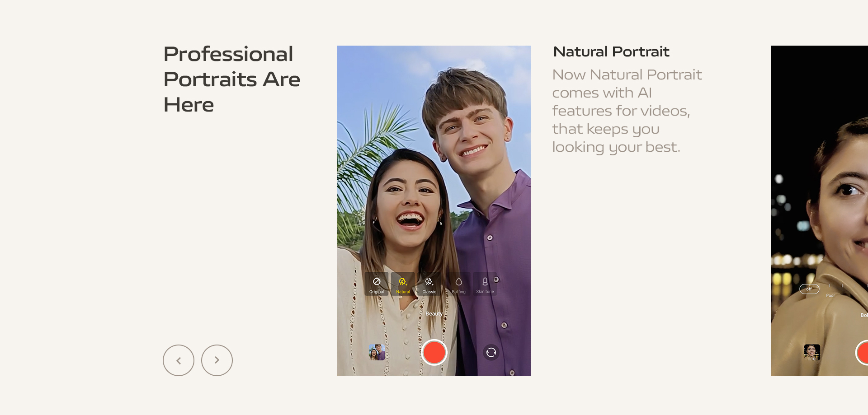The height and width of the screenshot is (415, 868).
Task: Tap the partially visible red record button
Action: pos(862,352)
